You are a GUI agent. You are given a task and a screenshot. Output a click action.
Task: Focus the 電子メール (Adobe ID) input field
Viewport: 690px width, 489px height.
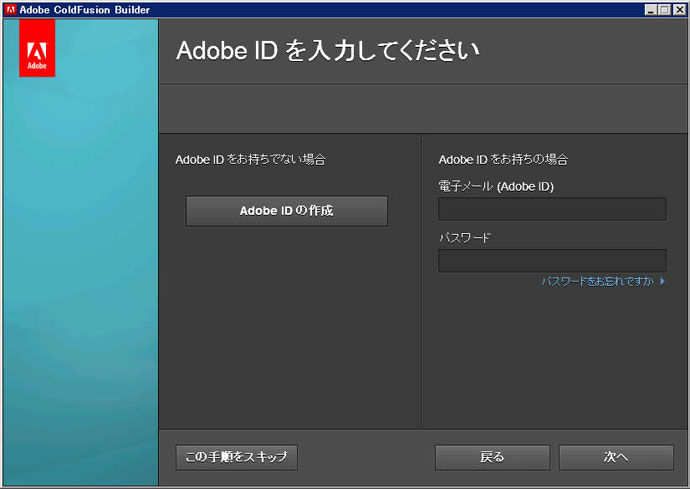[552, 209]
